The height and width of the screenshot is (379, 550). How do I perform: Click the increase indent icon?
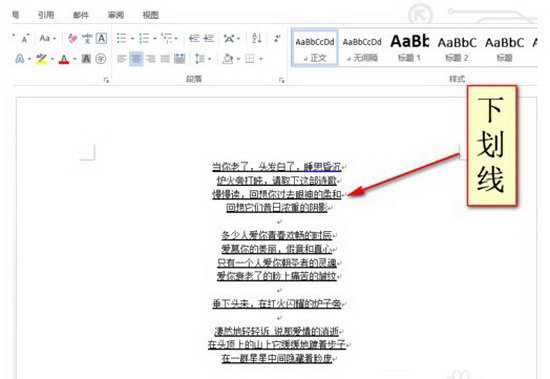coord(209,38)
